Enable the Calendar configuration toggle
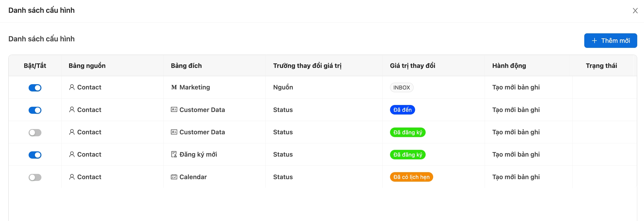The width and height of the screenshot is (644, 221). [x=35, y=177]
